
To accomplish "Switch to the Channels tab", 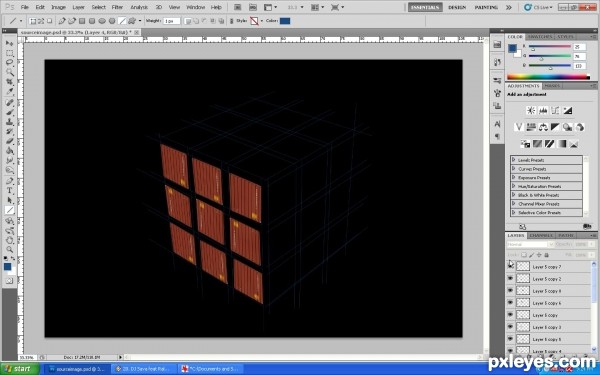I will 541,235.
